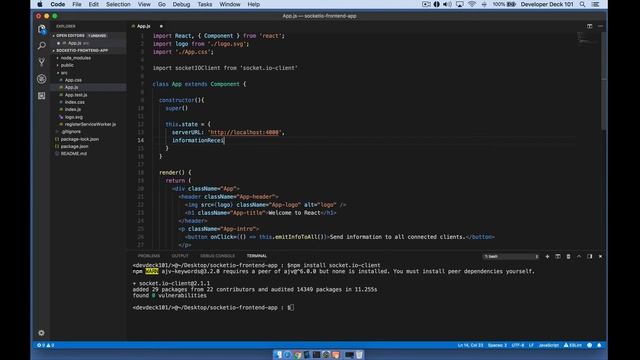Open the Tasks menu
The height and width of the screenshot is (360, 640).
(x=204, y=4)
